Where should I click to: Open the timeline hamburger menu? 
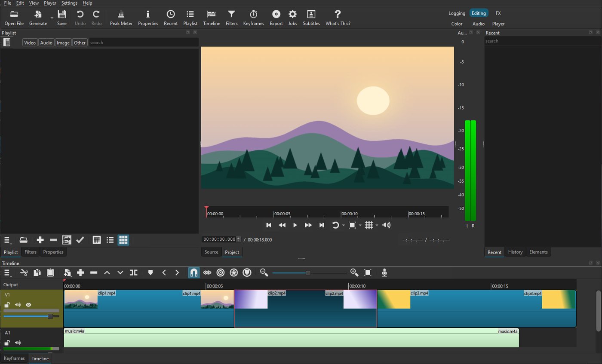(x=7, y=272)
